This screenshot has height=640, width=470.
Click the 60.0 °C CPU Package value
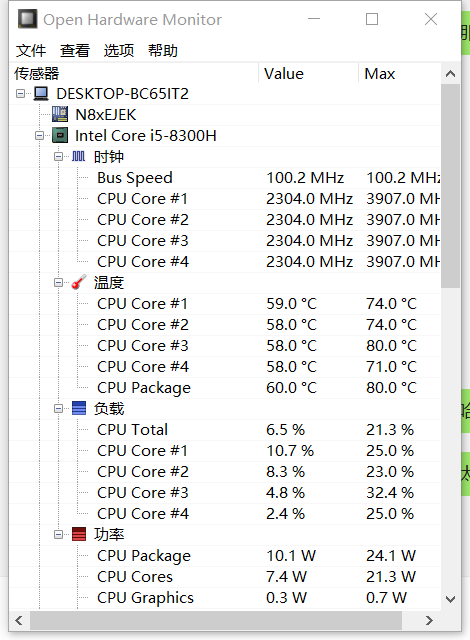point(291,387)
